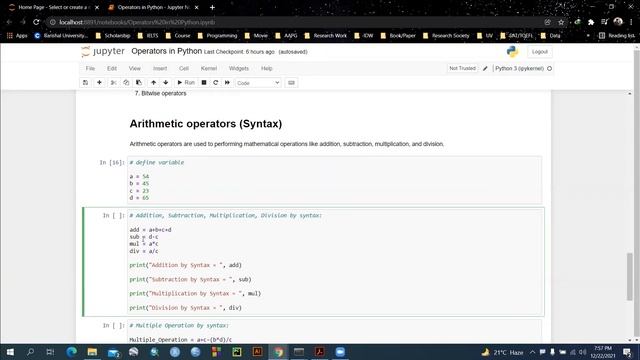Image resolution: width=640 pixels, height=360 pixels.
Task: Open File Explorer from taskbar
Action: point(92,352)
